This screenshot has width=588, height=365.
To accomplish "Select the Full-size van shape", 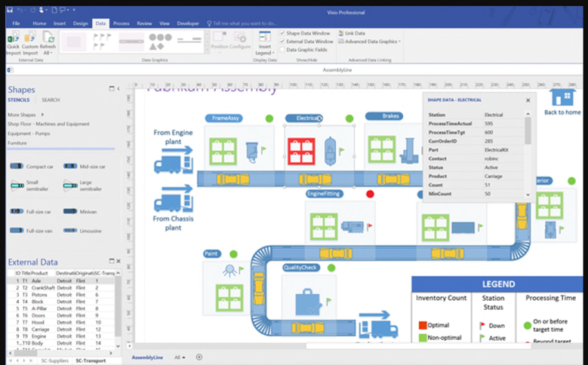I will [x=17, y=231].
